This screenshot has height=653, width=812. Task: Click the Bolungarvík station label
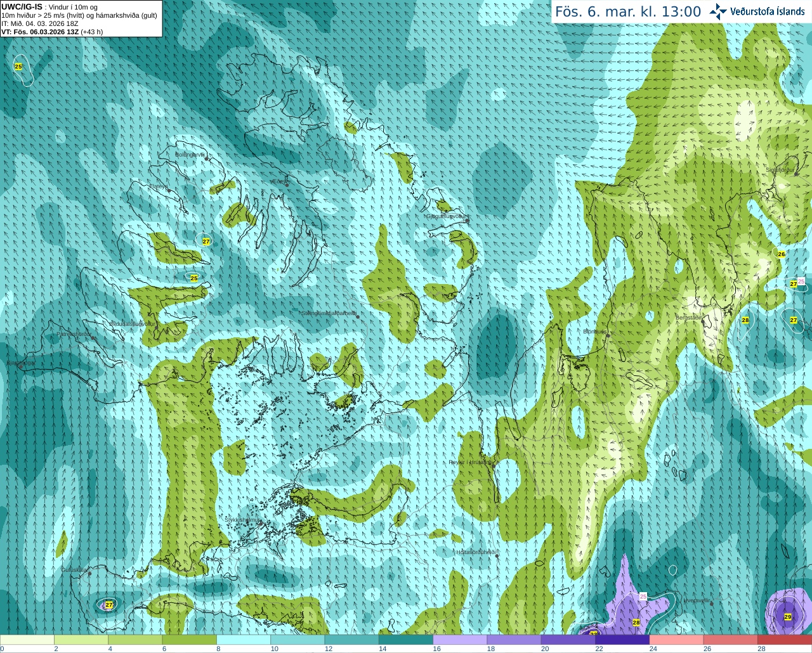click(x=189, y=155)
